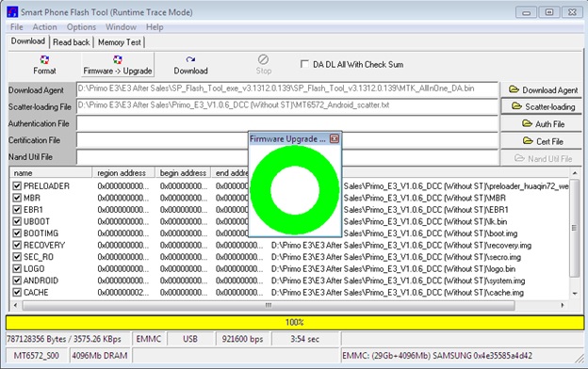Select the Download tab
The width and height of the screenshot is (588, 369).
28,41
